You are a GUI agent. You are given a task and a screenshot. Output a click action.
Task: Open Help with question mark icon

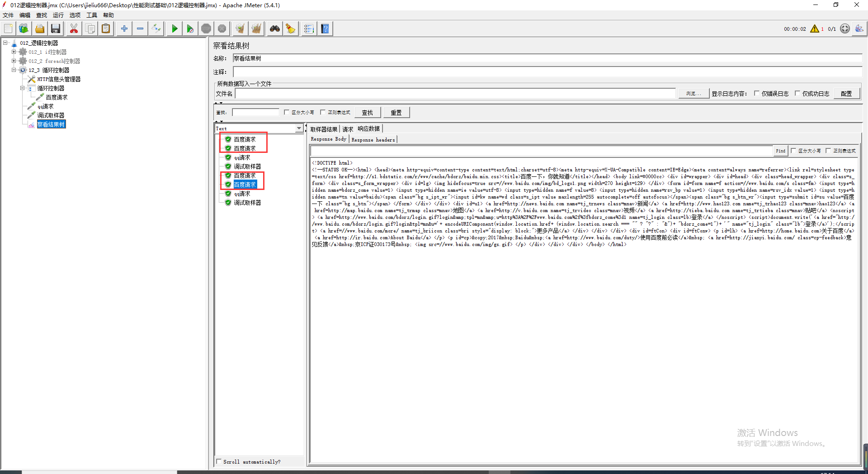pos(325,28)
